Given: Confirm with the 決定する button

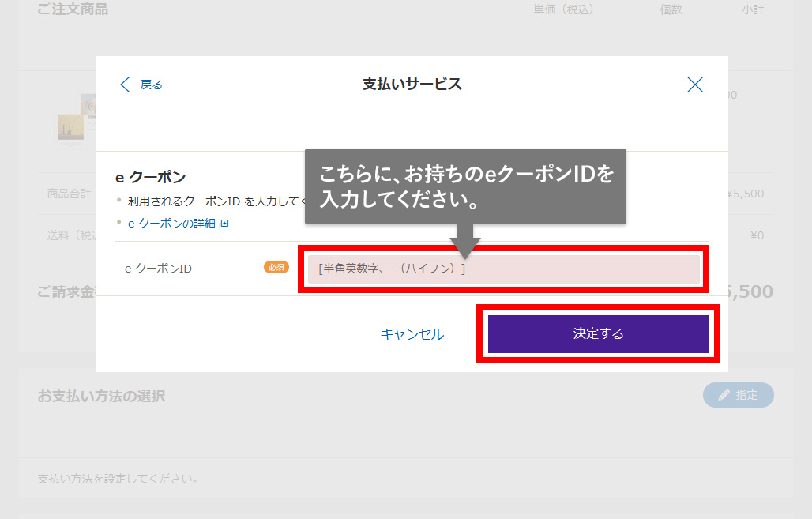Looking at the screenshot, I should coord(598,334).
